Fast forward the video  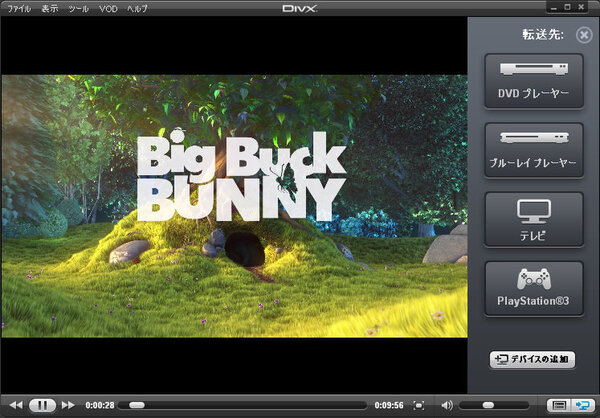coord(68,405)
